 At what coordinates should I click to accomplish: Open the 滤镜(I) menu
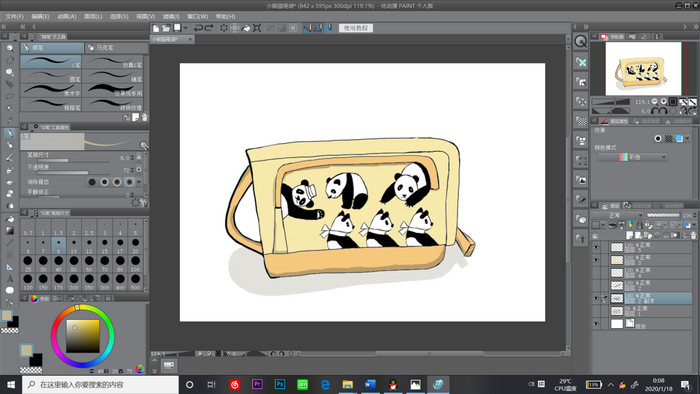[171, 17]
